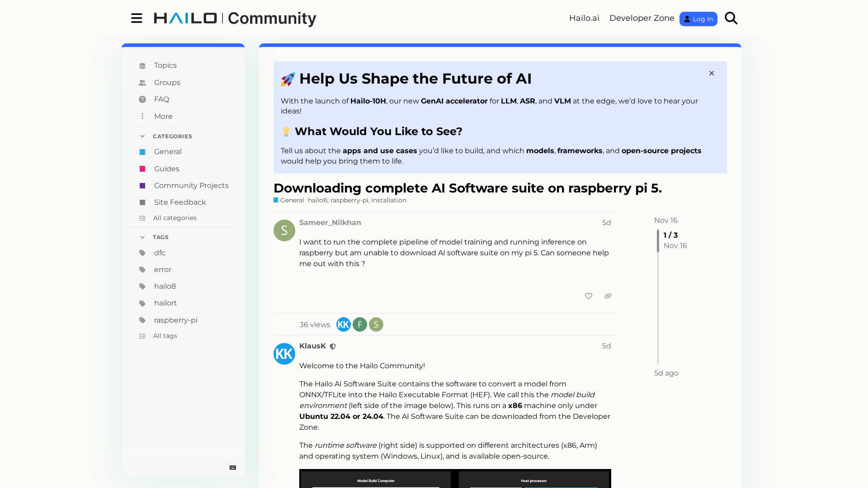Open KlausK's avatar profile
The image size is (868, 488).
click(284, 354)
